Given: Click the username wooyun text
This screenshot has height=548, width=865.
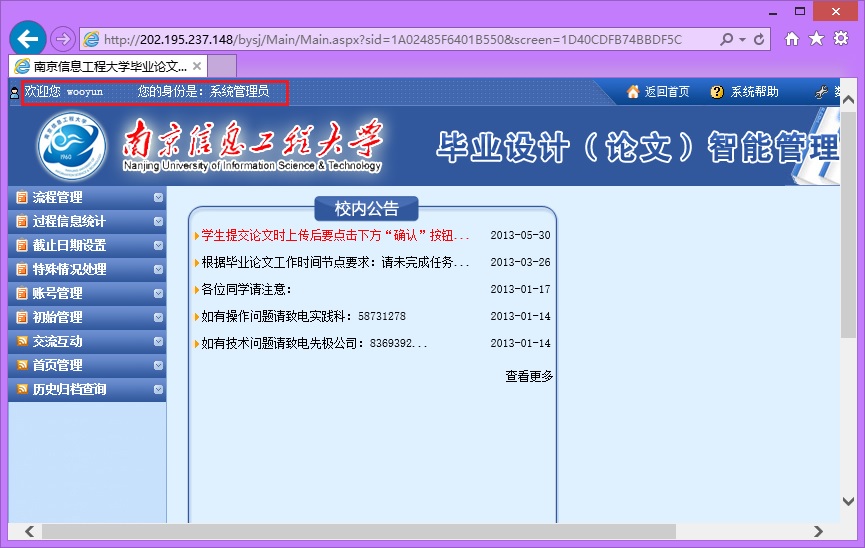Looking at the screenshot, I should [x=84, y=92].
